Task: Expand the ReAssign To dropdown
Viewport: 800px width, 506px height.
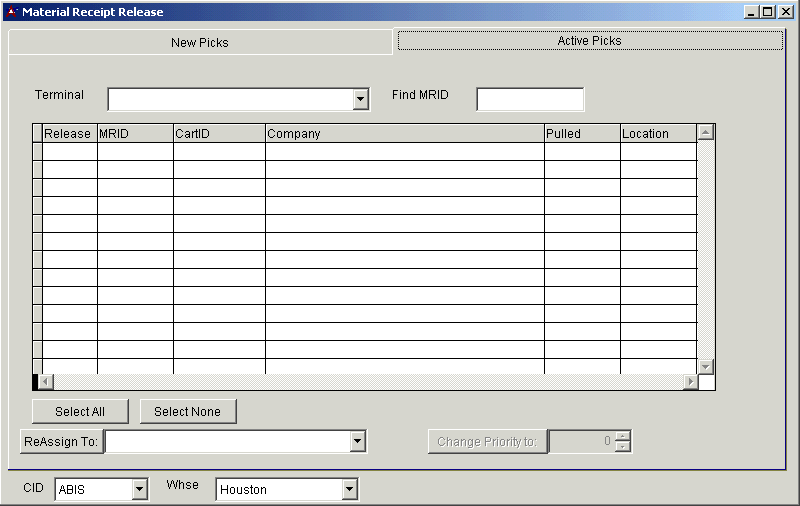Action: [358, 441]
